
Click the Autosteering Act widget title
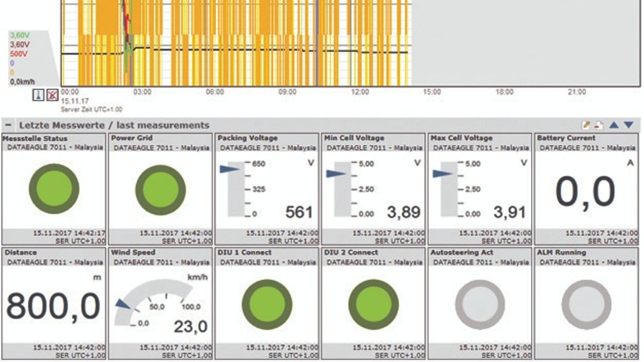(x=462, y=253)
